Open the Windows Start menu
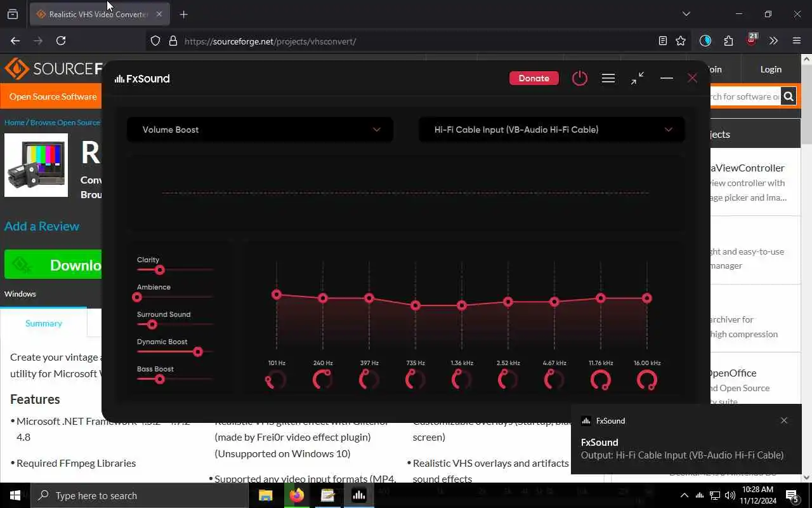Screen dimensions: 812x508 (15, 495)
